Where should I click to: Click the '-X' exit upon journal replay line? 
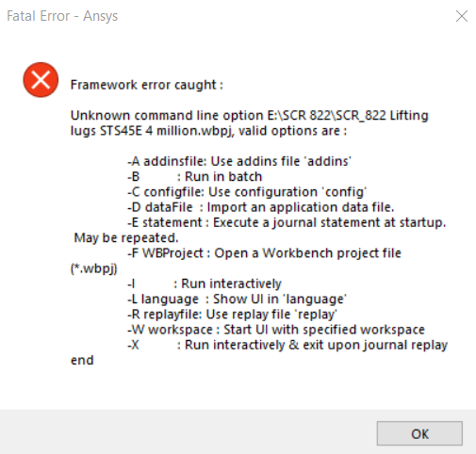287,345
